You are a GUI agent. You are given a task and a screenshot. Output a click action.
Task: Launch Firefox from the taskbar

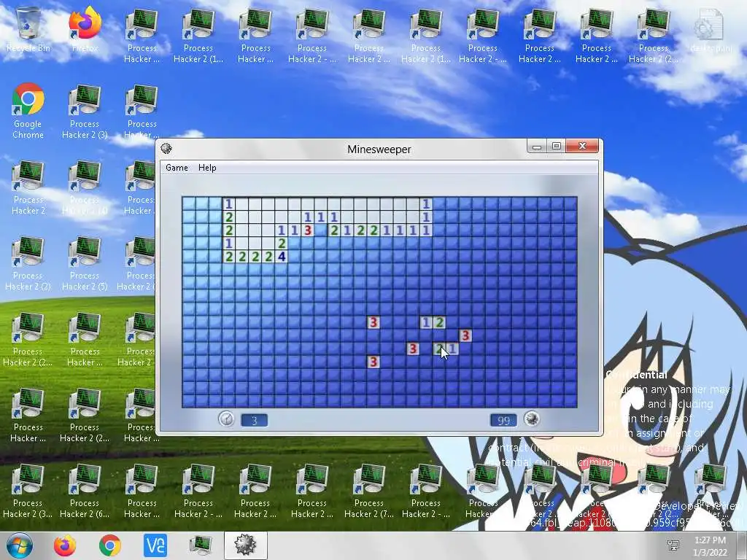65,545
